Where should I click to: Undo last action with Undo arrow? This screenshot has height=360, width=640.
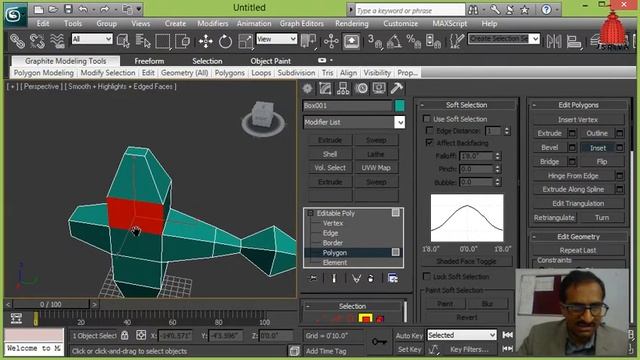(x=83, y=9)
